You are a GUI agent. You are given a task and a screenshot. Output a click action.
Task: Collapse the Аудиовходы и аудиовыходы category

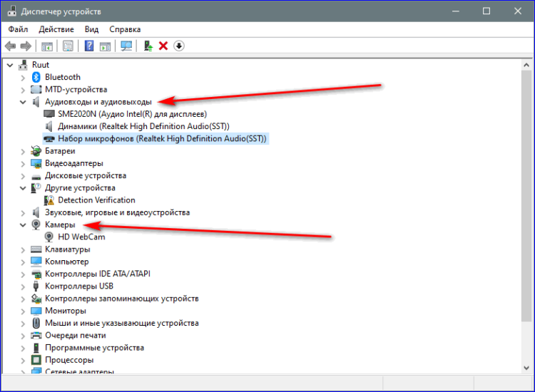[24, 102]
